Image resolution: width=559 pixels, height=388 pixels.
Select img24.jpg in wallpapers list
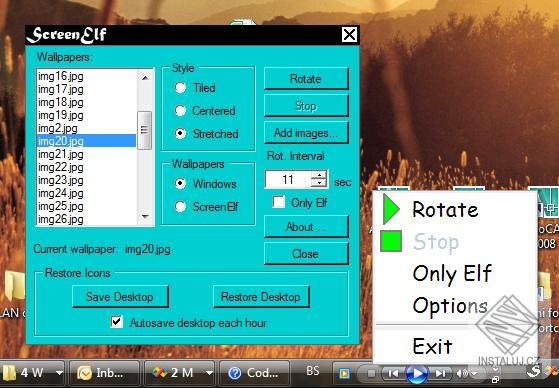[x=86, y=193]
